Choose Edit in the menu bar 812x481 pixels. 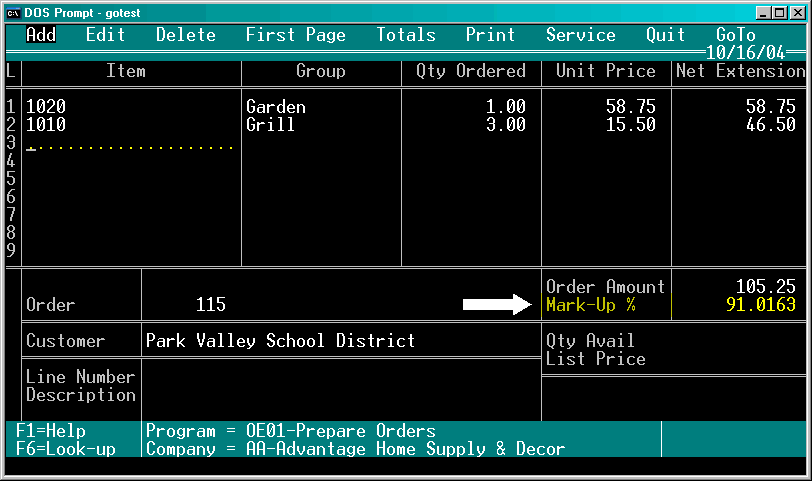[x=105, y=35]
